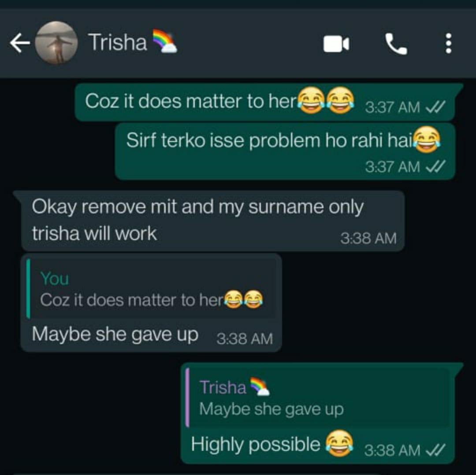The width and height of the screenshot is (476, 475).
Task: Select 'Maybe she gave up' received message text
Action: click(x=115, y=335)
